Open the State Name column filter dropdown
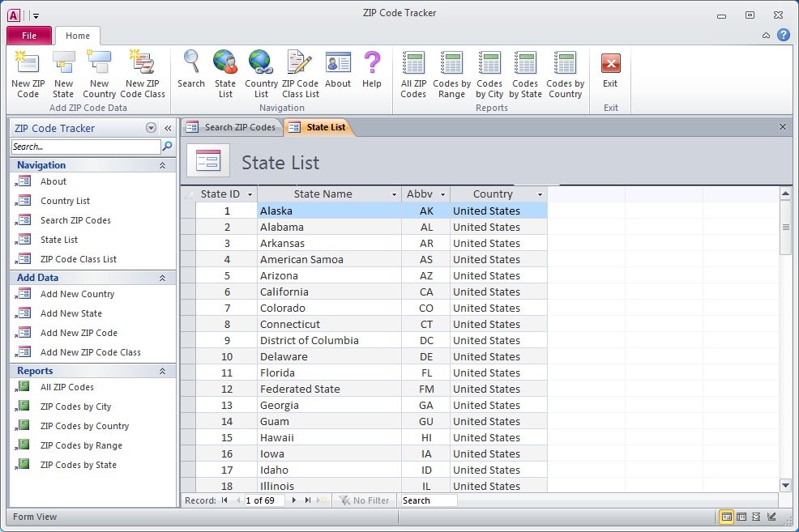Viewport: 799px width, 532px height. 394,194
